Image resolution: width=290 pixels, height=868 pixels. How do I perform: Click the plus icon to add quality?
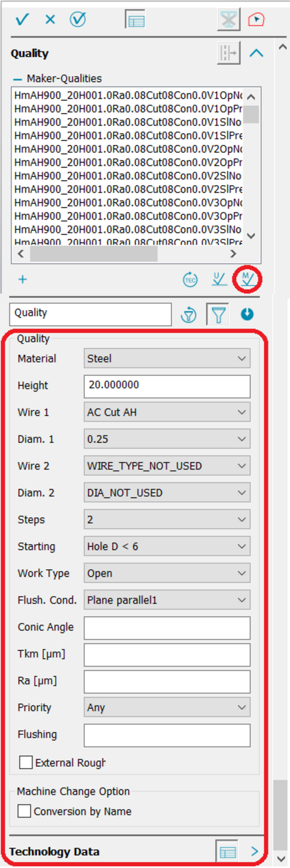tap(22, 279)
